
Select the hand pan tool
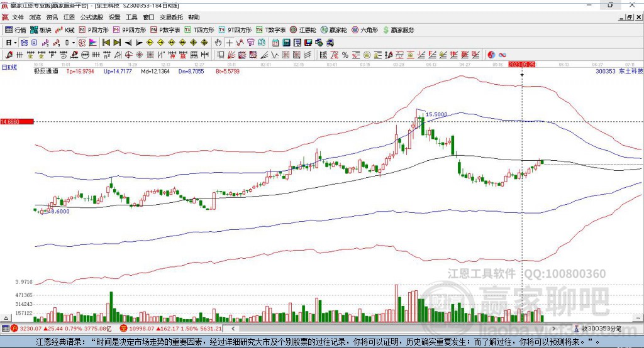pos(218,43)
